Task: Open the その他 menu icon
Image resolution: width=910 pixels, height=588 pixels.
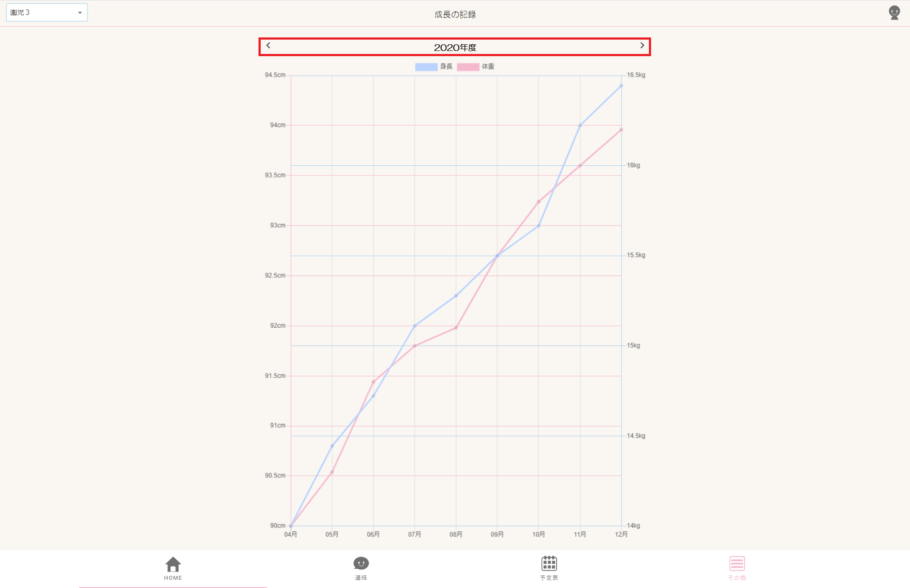Action: 737,563
